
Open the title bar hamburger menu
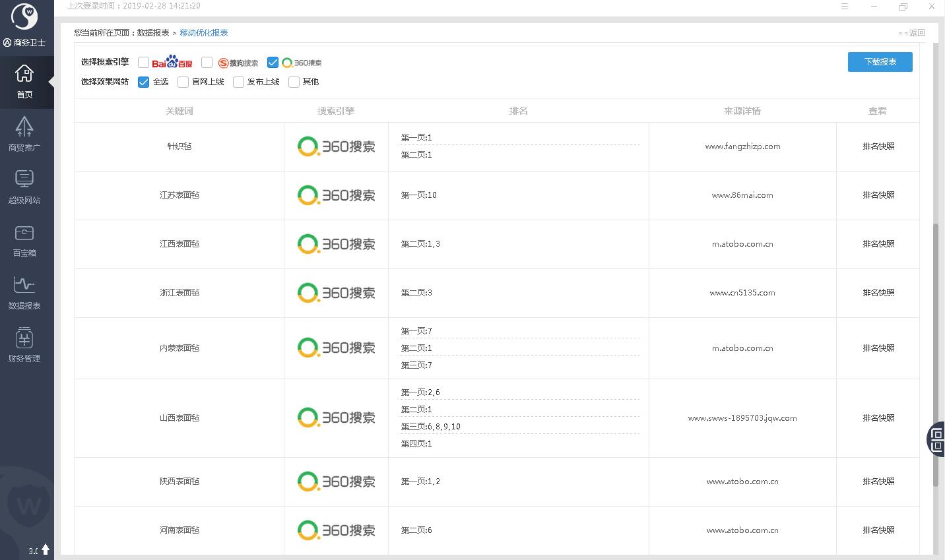coord(845,7)
